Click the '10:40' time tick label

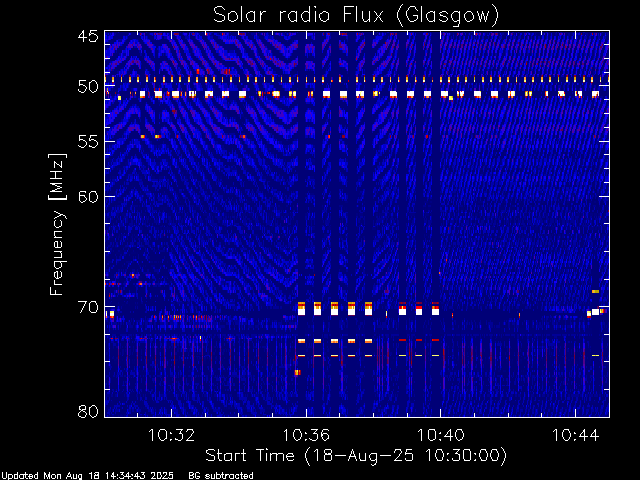(440, 435)
